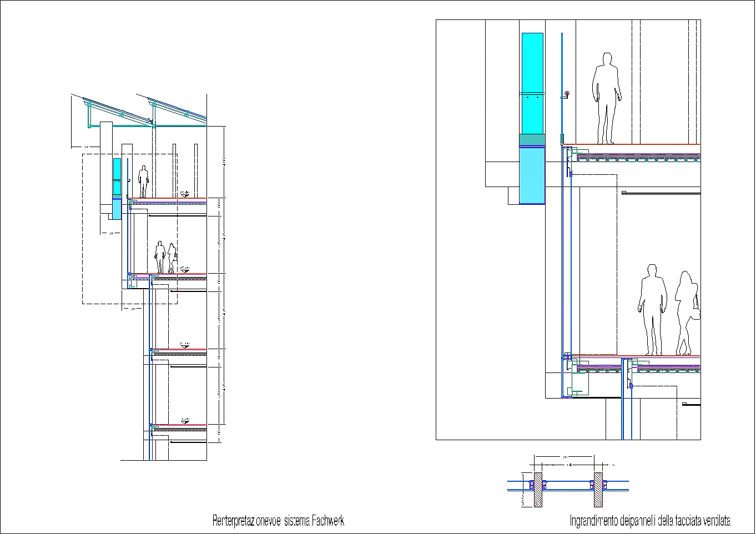Image resolution: width=756 pixels, height=534 pixels.
Task: Click the 'sistema Fachwerk' caption text
Action: coord(278,521)
